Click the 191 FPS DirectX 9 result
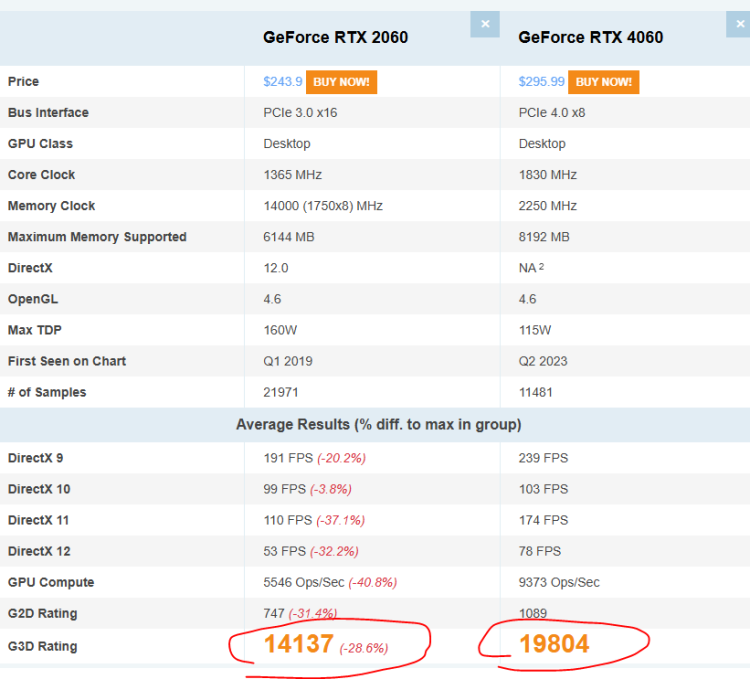The width and height of the screenshot is (750, 679). (288, 458)
